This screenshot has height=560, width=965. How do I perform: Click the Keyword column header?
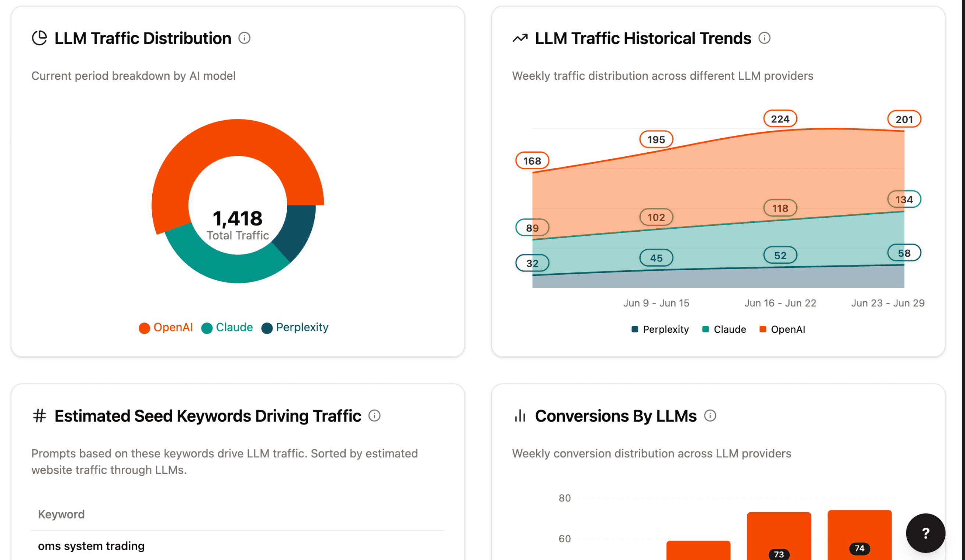coord(61,514)
